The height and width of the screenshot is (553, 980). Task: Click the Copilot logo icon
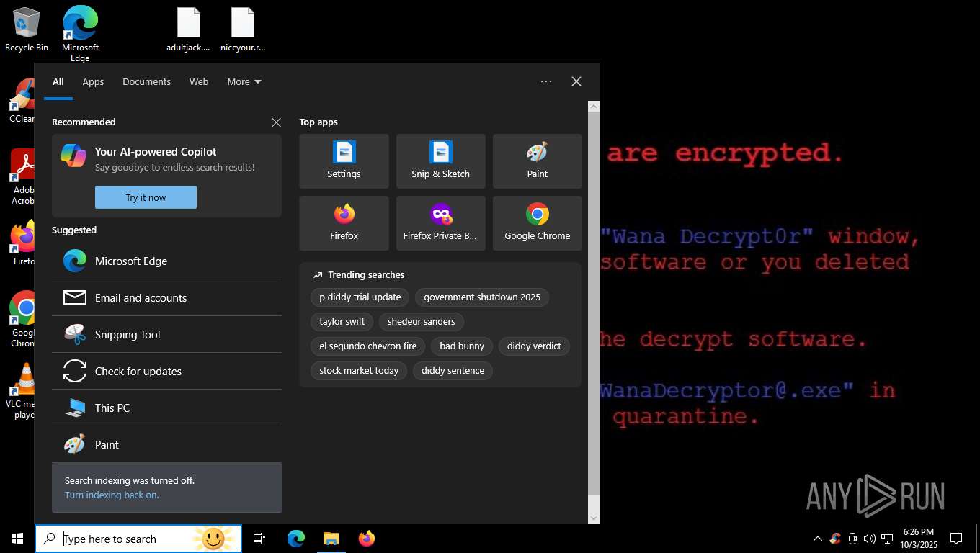73,156
